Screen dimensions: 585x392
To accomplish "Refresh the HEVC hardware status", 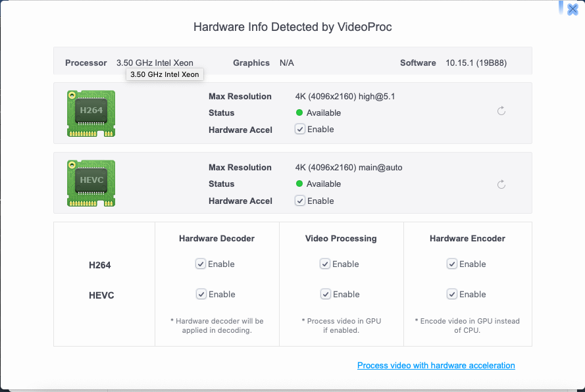I will click(x=501, y=184).
